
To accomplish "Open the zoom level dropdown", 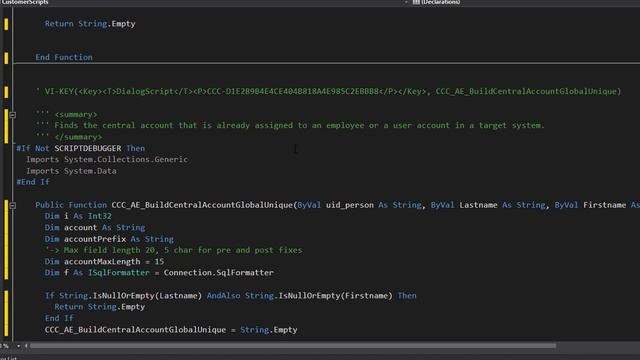I will pos(18,346).
